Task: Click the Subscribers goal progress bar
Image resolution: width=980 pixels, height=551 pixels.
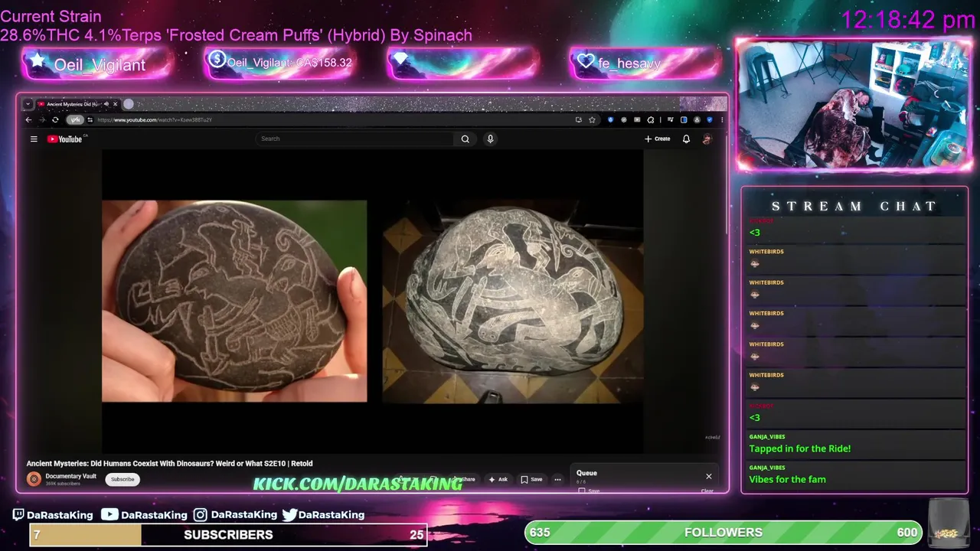Action: coord(228,534)
